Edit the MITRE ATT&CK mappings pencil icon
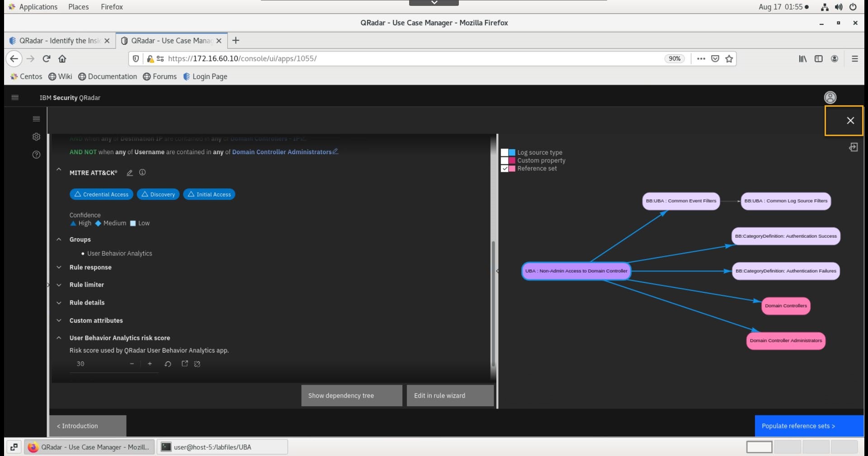Screen dimensions: 868x456 click(x=130, y=173)
